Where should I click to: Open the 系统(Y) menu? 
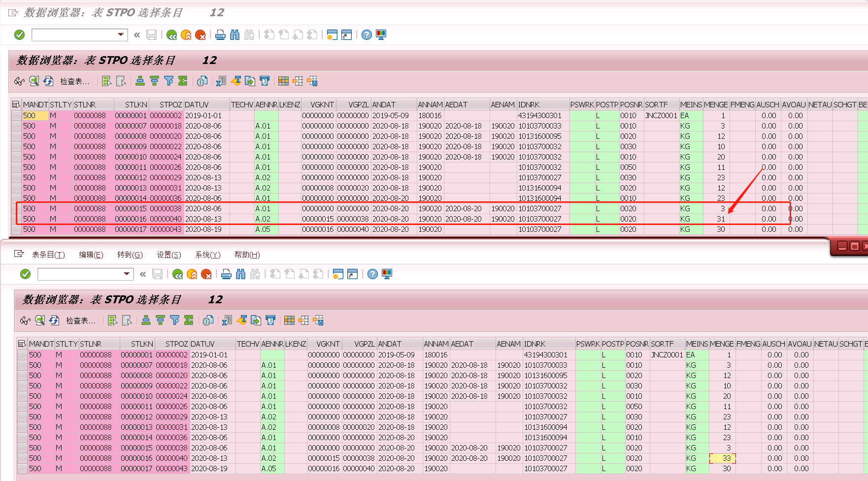[208, 255]
